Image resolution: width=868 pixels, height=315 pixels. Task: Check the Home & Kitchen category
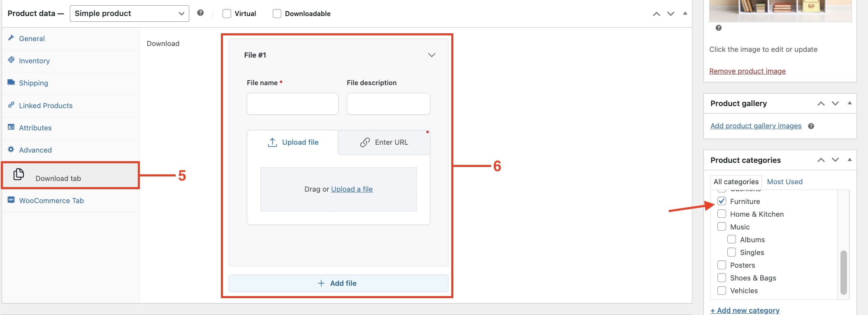(722, 214)
